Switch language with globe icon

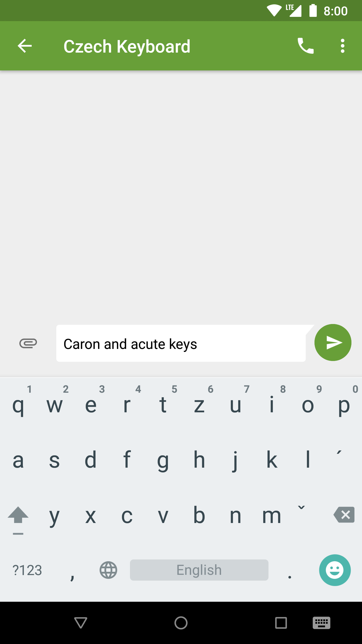coord(108,570)
